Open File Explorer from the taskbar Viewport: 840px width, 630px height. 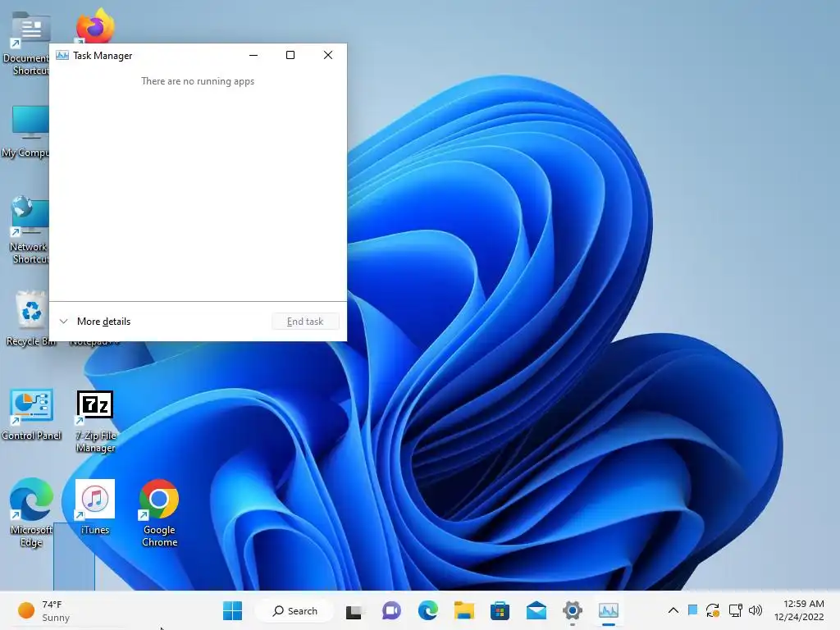click(464, 610)
